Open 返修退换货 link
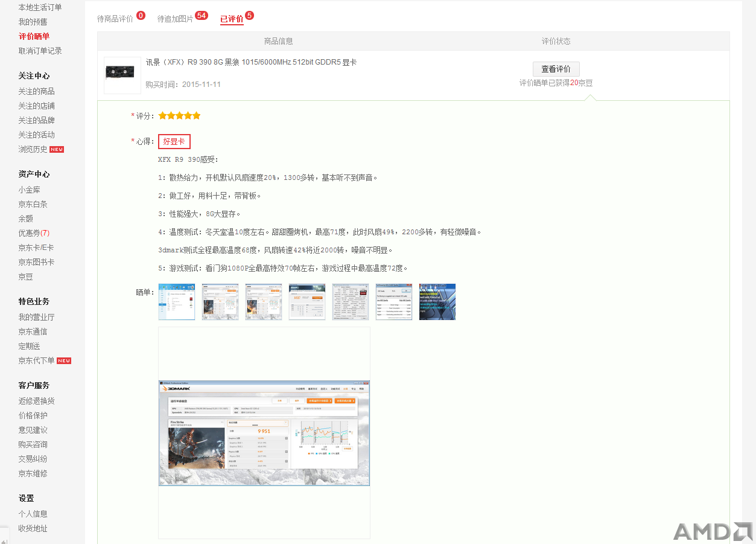The height and width of the screenshot is (544, 756). (36, 401)
